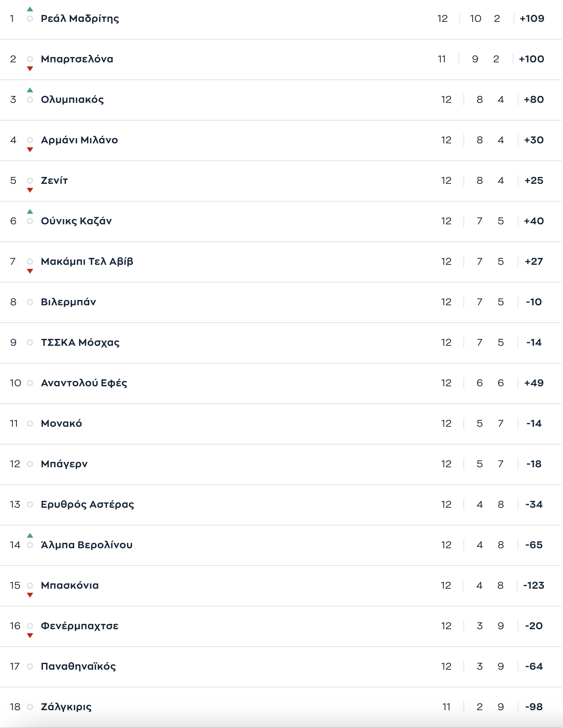Click the green up arrow beside Ρεάλ Μαδρίτης

pos(30,9)
